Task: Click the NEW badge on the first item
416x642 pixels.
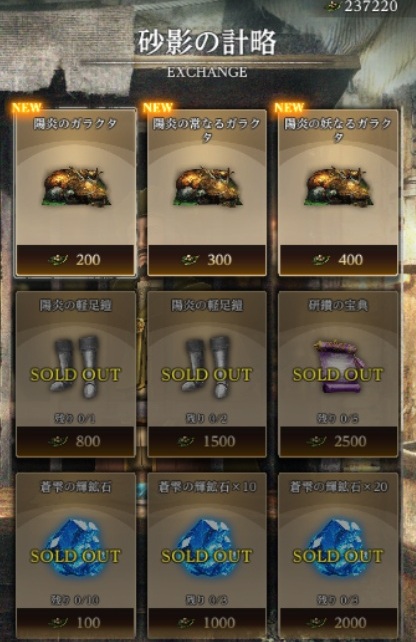Action: click(x=27, y=107)
